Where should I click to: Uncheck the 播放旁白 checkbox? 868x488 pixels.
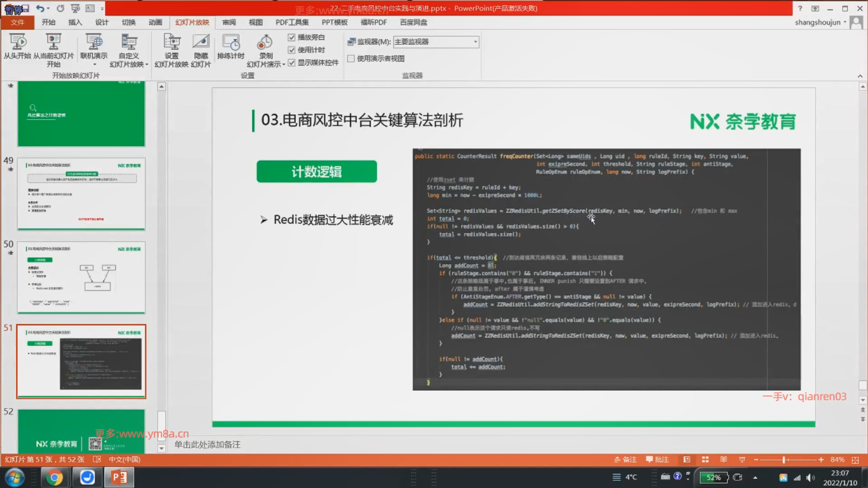click(292, 38)
